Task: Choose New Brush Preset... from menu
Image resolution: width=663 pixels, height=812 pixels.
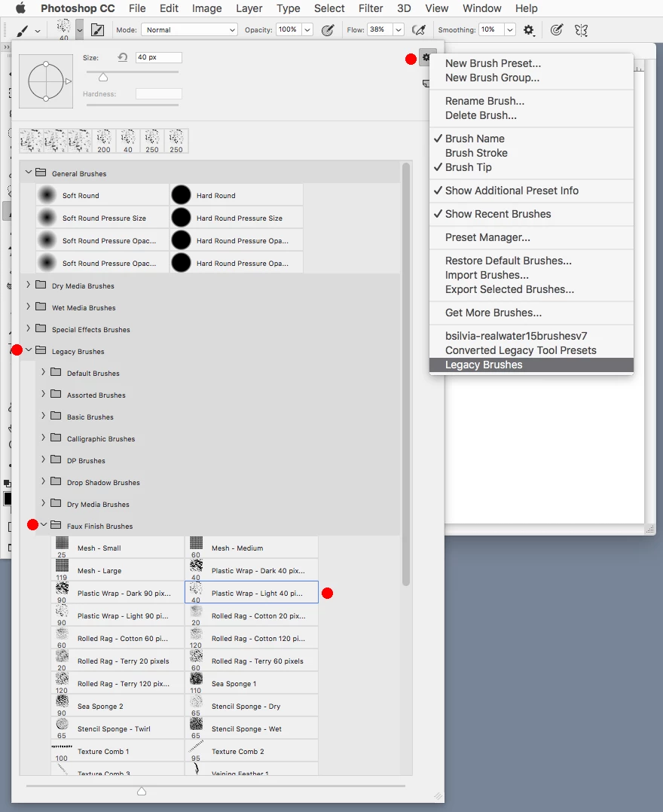Action: coord(531,63)
